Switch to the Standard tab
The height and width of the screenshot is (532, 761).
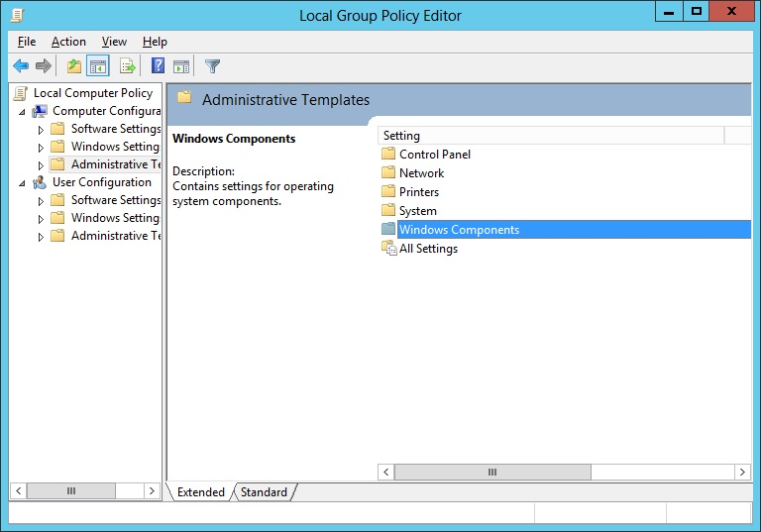click(264, 491)
